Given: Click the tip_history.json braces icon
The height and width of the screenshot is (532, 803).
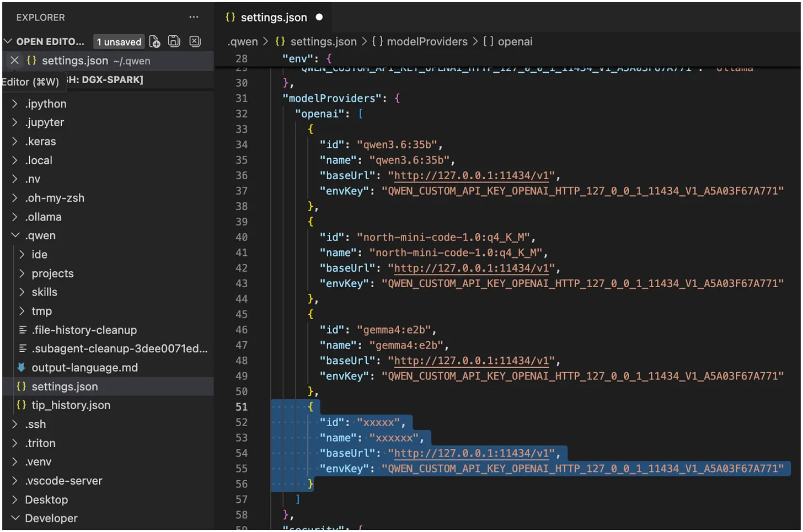Looking at the screenshot, I should [x=22, y=405].
